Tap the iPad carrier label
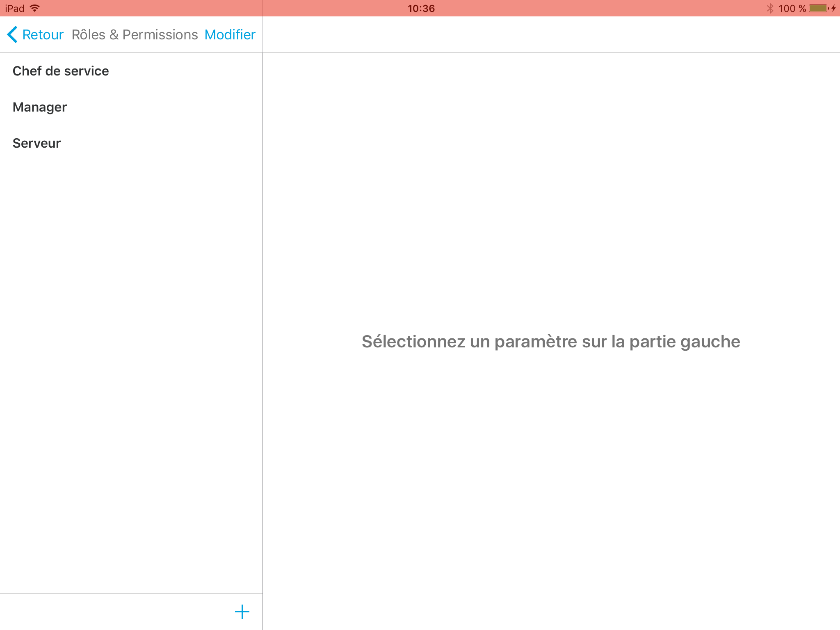The image size is (840, 630). coord(15,8)
